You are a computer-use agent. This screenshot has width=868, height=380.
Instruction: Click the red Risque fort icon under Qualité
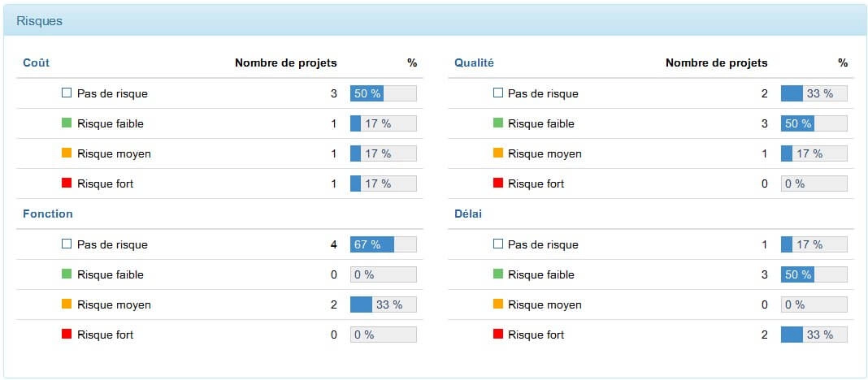click(x=497, y=183)
